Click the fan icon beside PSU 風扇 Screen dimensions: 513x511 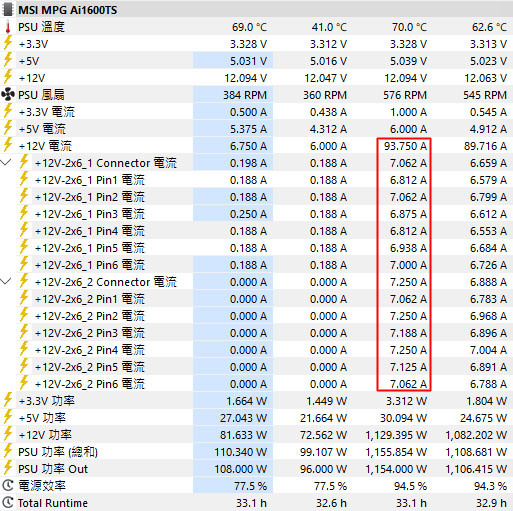click(8, 95)
